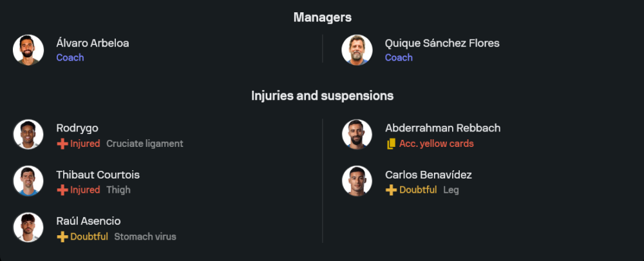
Task: Click Thibaut Courtois' player avatar
Action: (x=28, y=181)
